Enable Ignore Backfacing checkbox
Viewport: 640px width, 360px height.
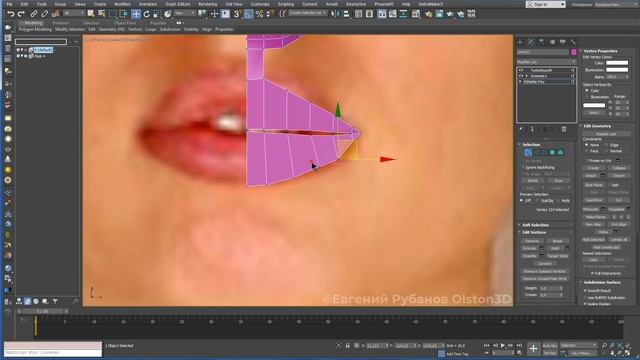[524, 168]
